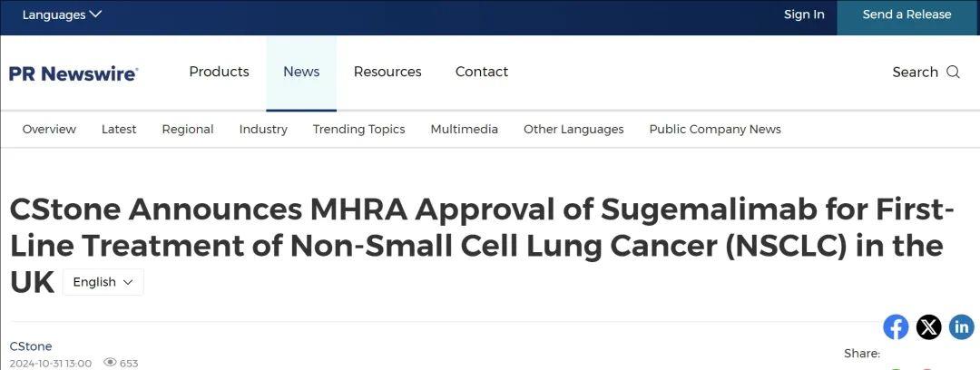Viewport: 980px width, 370px height.
Task: Select the News menu item
Action: click(x=301, y=72)
